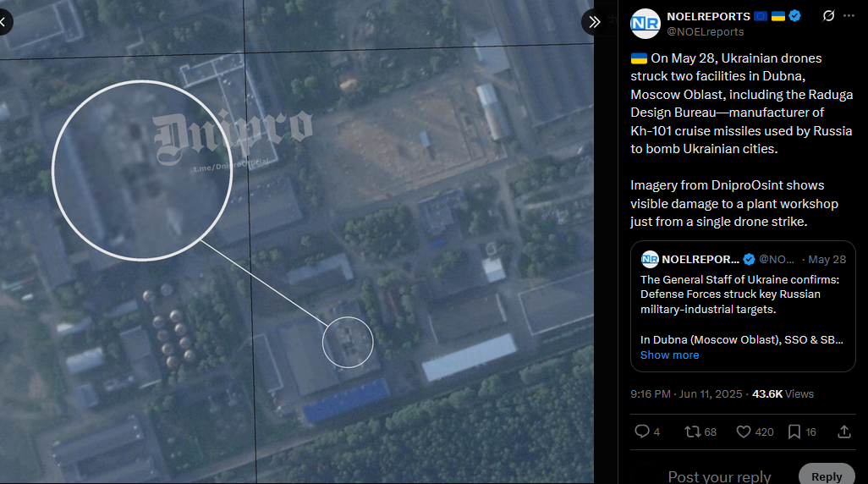Open the Grok explain-post icon
Viewport: 868px width, 484px height.
click(828, 16)
